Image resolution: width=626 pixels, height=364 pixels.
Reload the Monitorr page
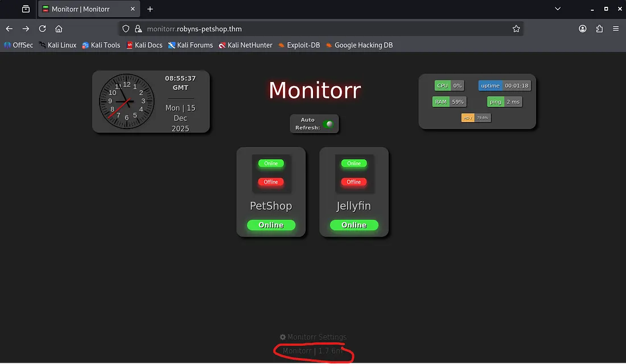[42, 28]
